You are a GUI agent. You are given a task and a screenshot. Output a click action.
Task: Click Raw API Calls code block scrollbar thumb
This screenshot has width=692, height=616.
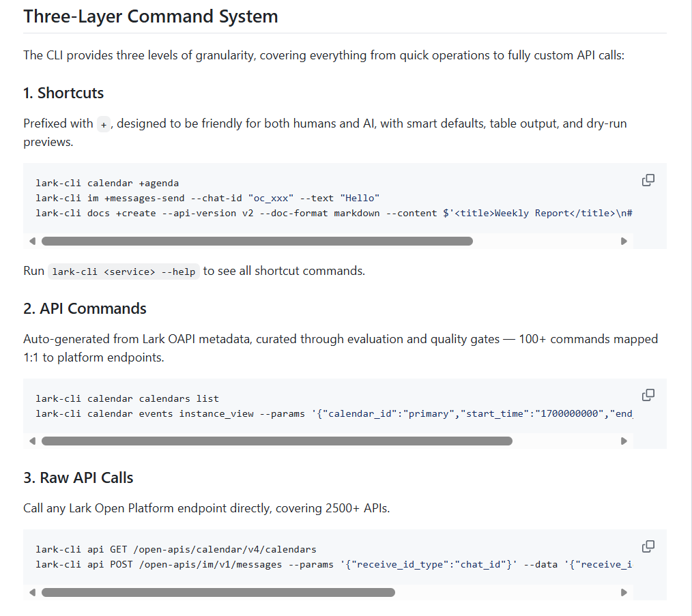[218, 592]
